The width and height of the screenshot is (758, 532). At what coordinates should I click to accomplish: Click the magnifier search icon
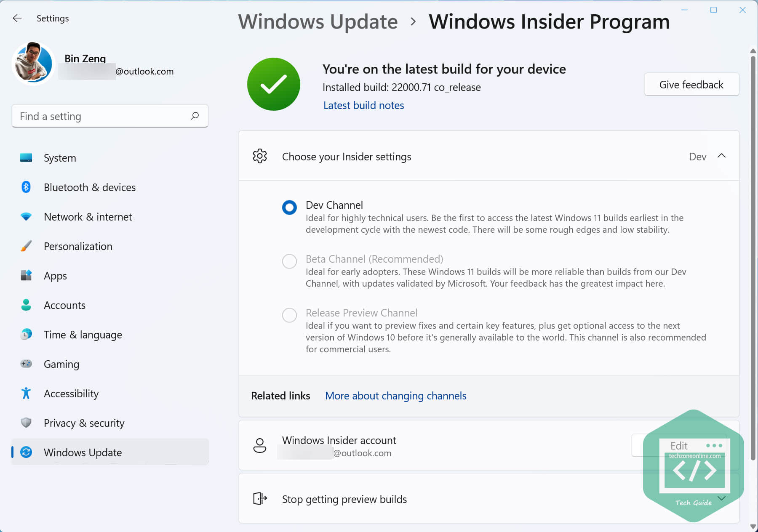195,116
